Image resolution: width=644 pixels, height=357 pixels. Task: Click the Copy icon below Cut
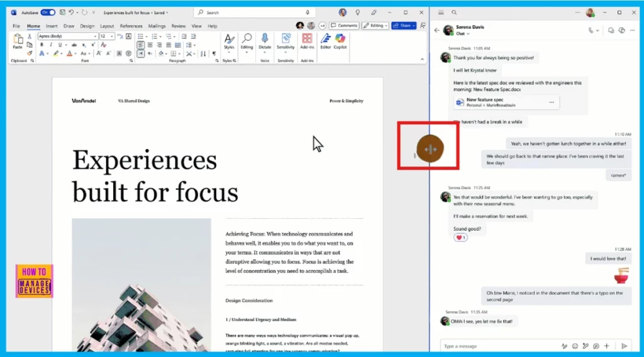click(x=30, y=45)
